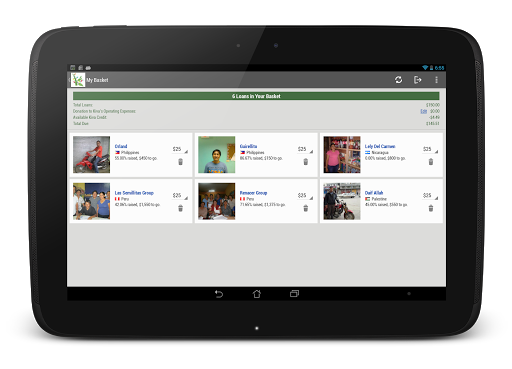The width and height of the screenshot is (512, 369).
Task: Change the loan amount dropdown for Daif Allah
Action: pyautogui.click(x=430, y=195)
